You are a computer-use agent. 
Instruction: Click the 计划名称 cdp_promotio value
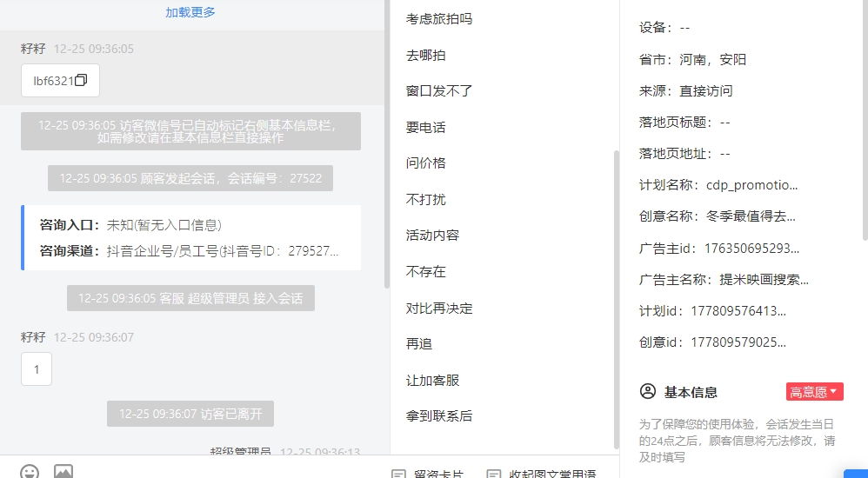click(x=751, y=185)
